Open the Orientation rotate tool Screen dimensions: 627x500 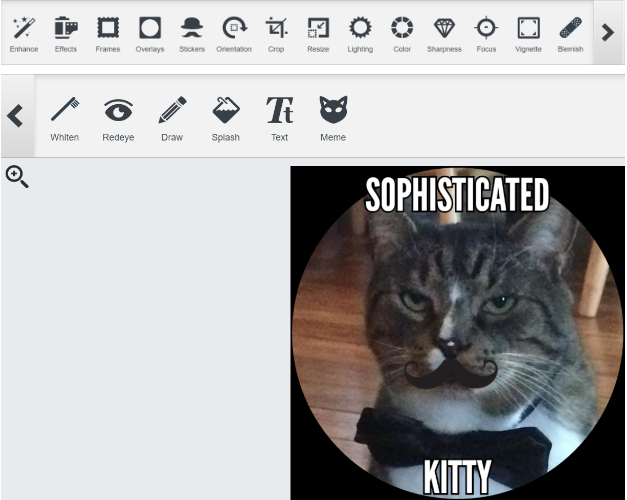pyautogui.click(x=234, y=34)
